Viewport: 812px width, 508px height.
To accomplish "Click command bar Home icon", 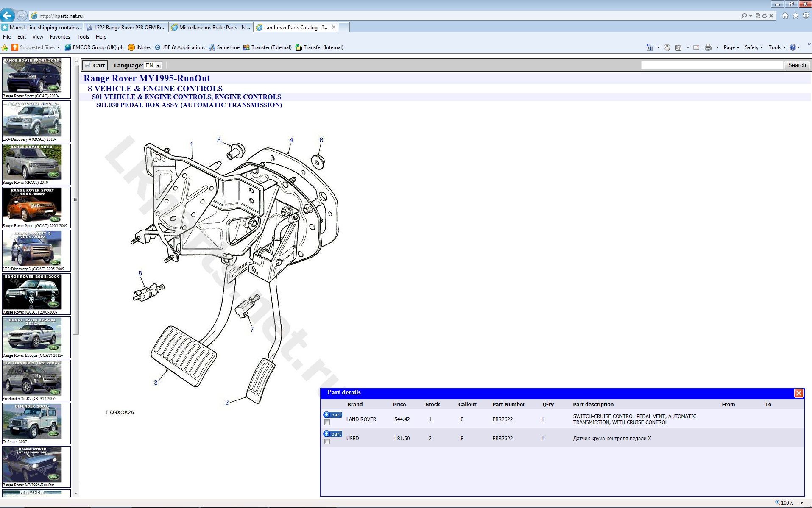I will (x=649, y=47).
